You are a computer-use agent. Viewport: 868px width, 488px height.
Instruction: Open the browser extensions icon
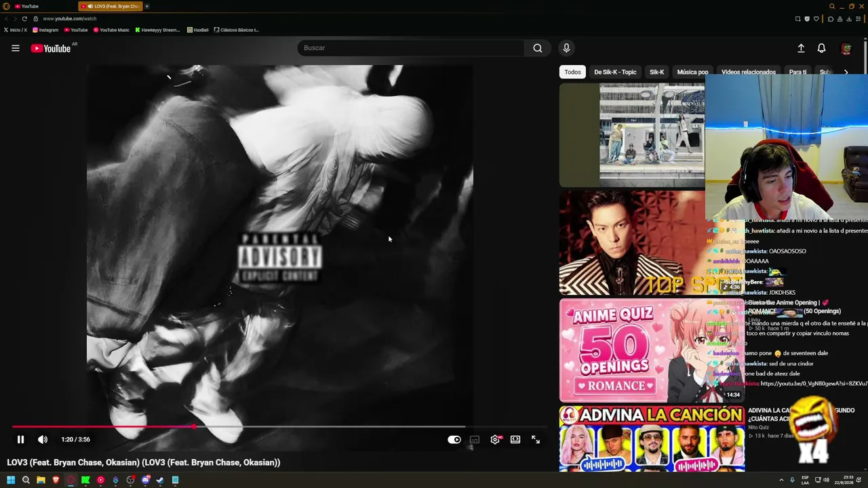(x=831, y=19)
